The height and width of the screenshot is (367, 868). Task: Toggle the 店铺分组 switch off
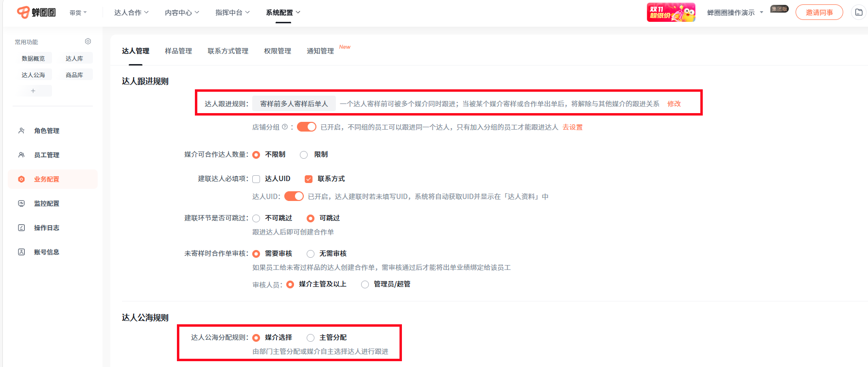pos(306,127)
